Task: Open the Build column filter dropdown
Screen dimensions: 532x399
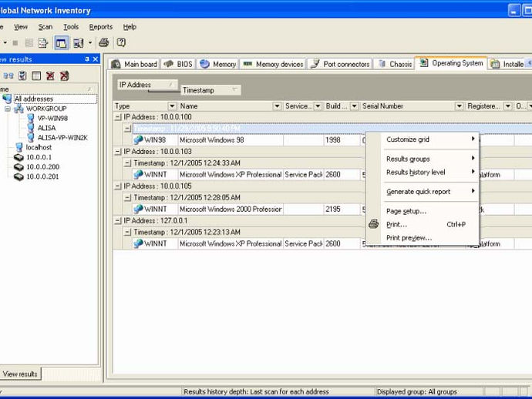Action: [x=354, y=106]
